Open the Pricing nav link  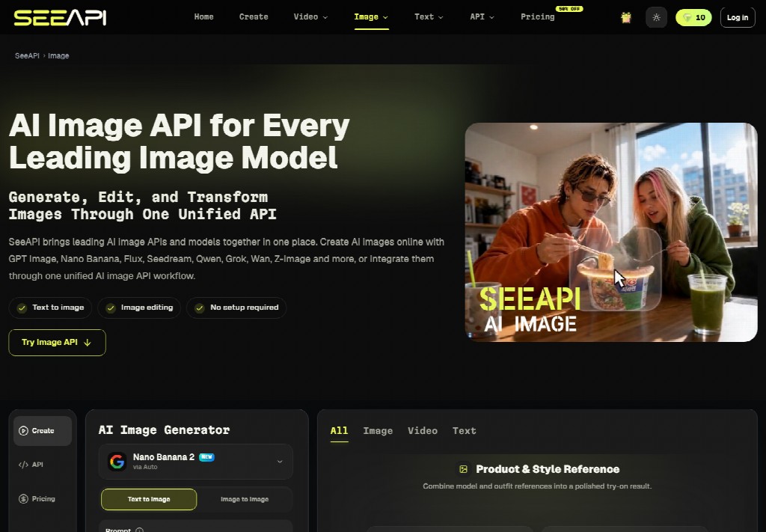pyautogui.click(x=537, y=16)
